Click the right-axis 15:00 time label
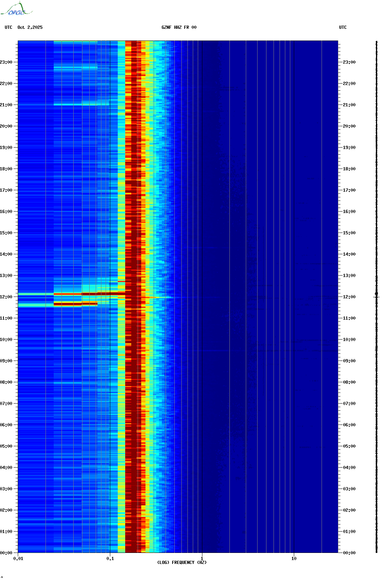Viewport: 392px width, 581px height. (x=349, y=233)
